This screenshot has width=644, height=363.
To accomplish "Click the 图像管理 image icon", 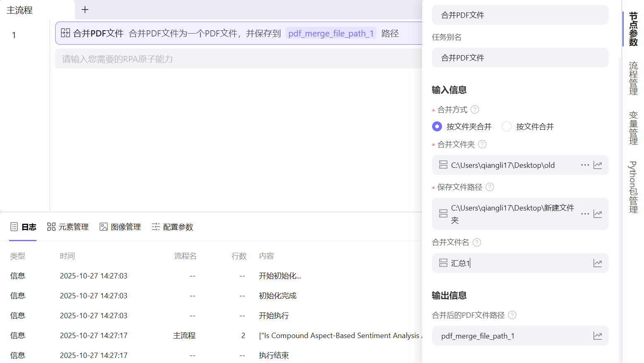I will pyautogui.click(x=104, y=227).
